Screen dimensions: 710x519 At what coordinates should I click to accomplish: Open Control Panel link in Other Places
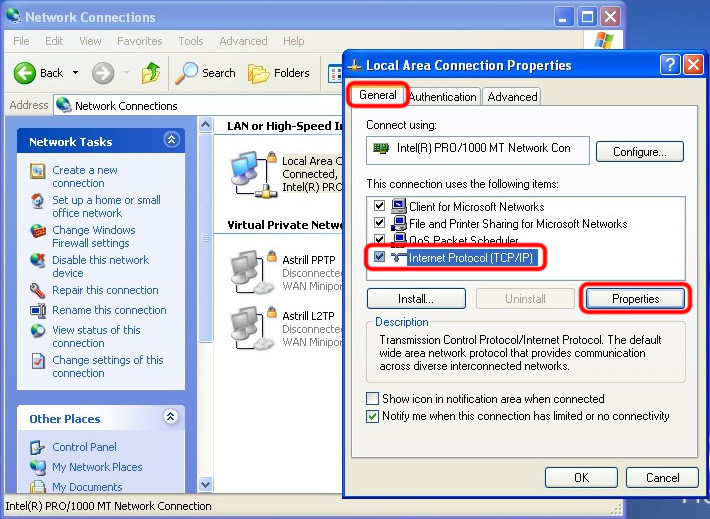(84, 447)
